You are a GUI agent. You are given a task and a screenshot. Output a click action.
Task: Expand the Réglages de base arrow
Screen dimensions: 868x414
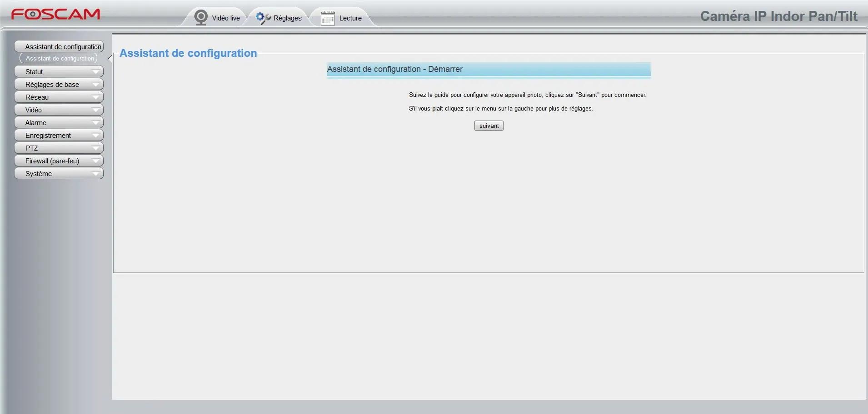95,85
